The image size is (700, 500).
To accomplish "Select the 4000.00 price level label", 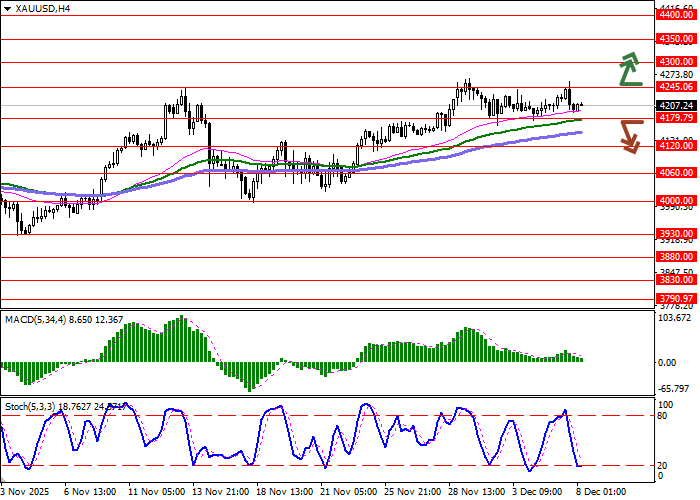I will pos(676,201).
